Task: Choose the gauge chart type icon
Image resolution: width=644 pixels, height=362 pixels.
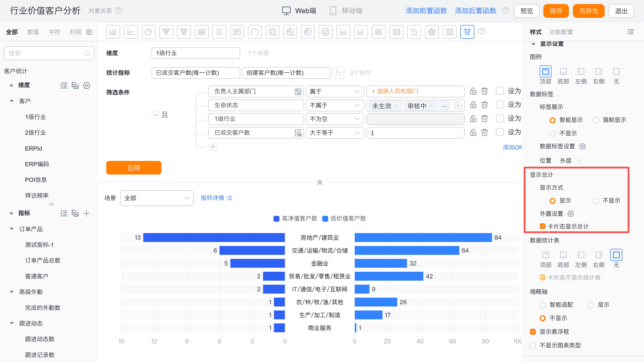Action: click(x=254, y=32)
